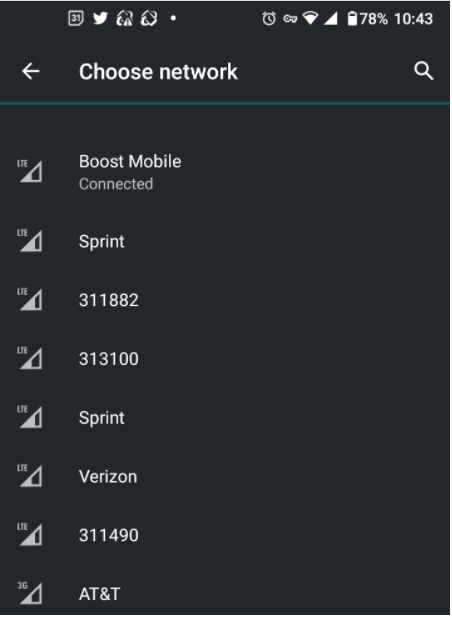Select the Boost Mobile connected network

226,172
